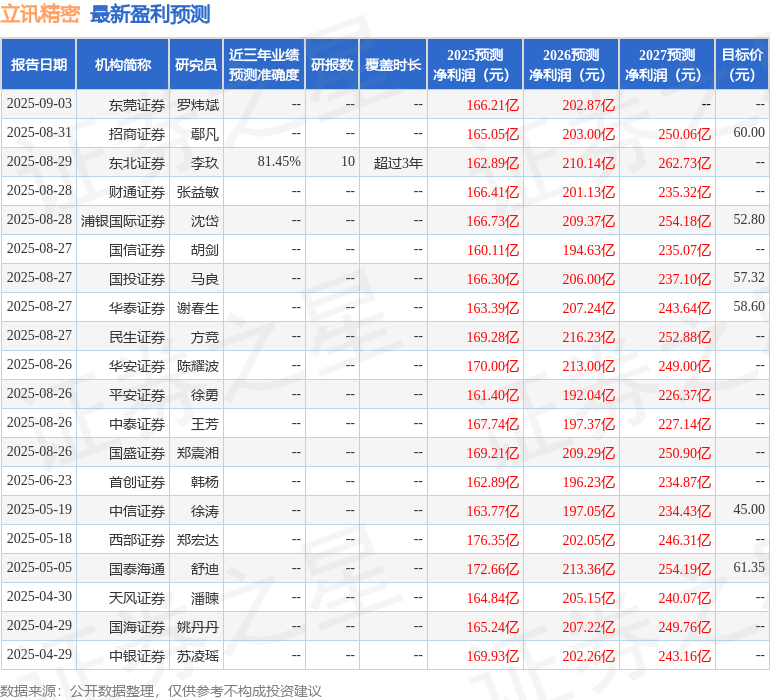This screenshot has height=700, width=770.
Task: Click the 报告日期 column header
Action: (x=39, y=65)
